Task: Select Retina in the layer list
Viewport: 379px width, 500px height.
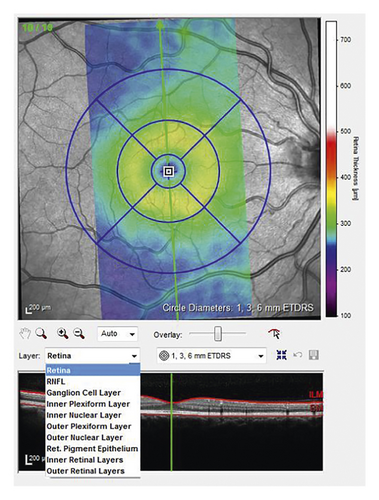Action: coord(93,370)
